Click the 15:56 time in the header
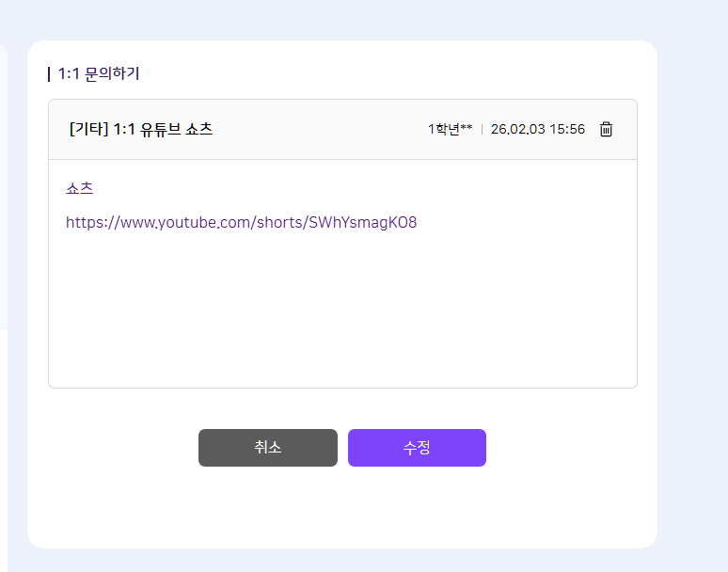The image size is (728, 572). (567, 130)
